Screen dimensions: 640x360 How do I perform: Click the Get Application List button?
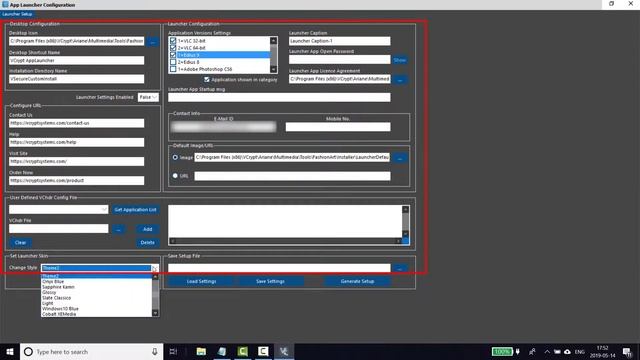coord(135,209)
